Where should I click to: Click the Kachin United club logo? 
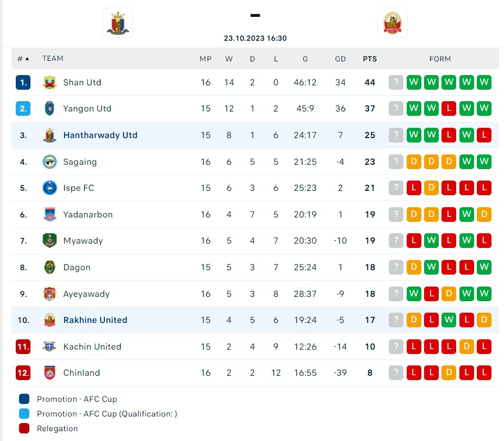click(x=49, y=346)
